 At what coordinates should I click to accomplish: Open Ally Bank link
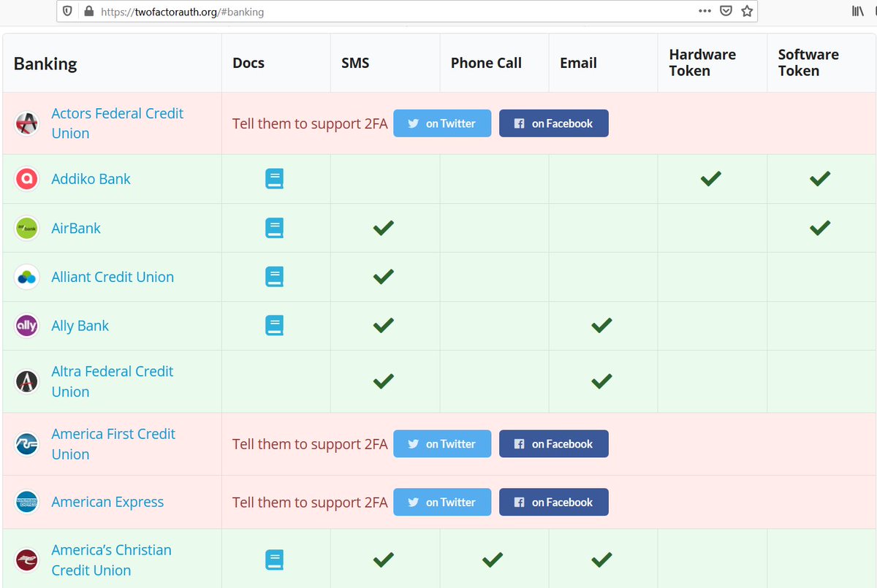80,326
